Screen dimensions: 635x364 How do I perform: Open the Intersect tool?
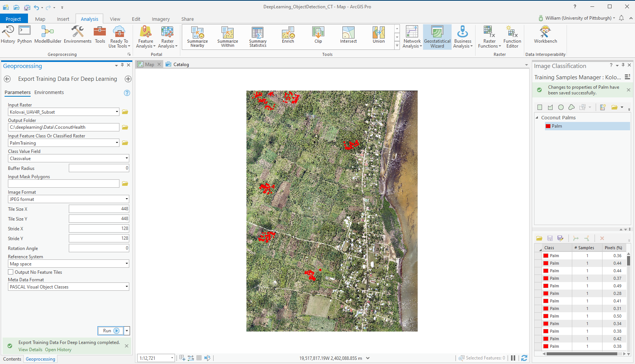(348, 35)
